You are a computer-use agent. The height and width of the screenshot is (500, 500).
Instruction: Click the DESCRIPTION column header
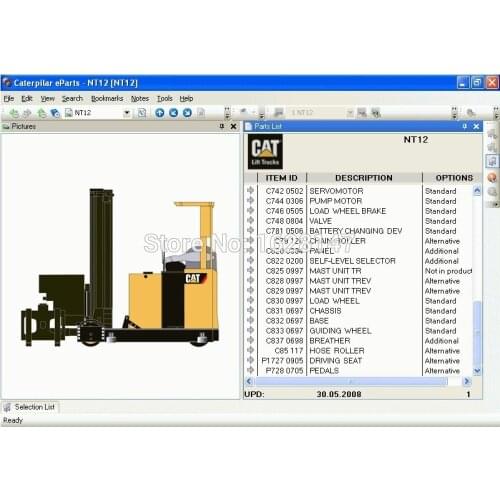[x=364, y=178]
